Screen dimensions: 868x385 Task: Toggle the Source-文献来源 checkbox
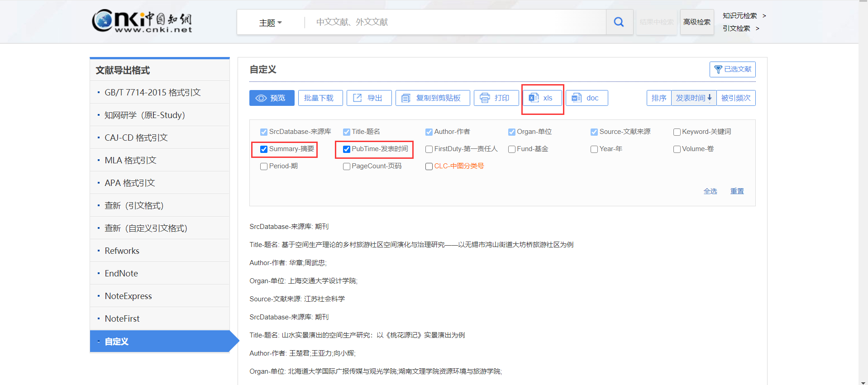coord(594,132)
